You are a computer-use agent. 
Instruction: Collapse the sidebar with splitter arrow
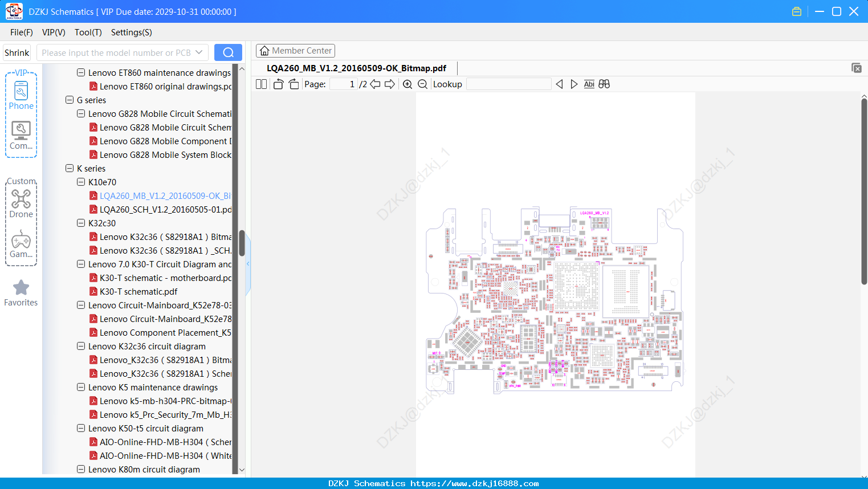point(248,264)
